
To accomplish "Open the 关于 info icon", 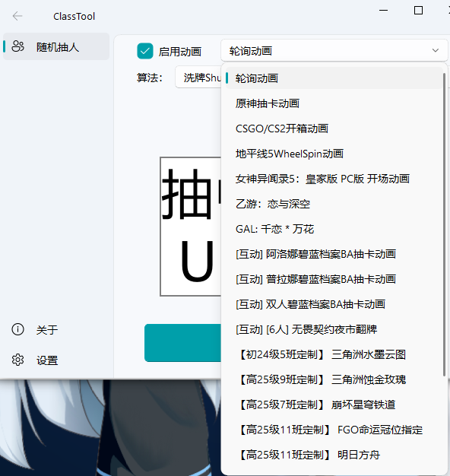I will [17, 329].
